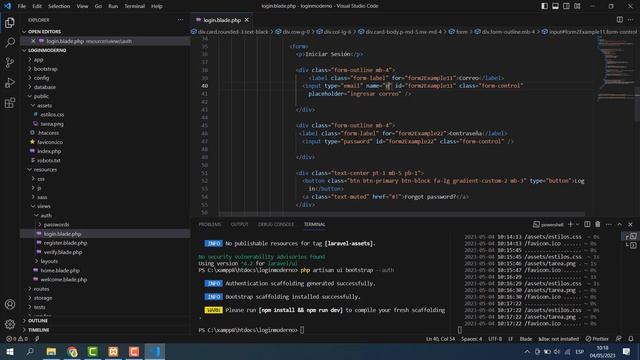640x360 pixels.
Task: Collapse the LOGINMODERNO project section
Action: [x=47, y=50]
